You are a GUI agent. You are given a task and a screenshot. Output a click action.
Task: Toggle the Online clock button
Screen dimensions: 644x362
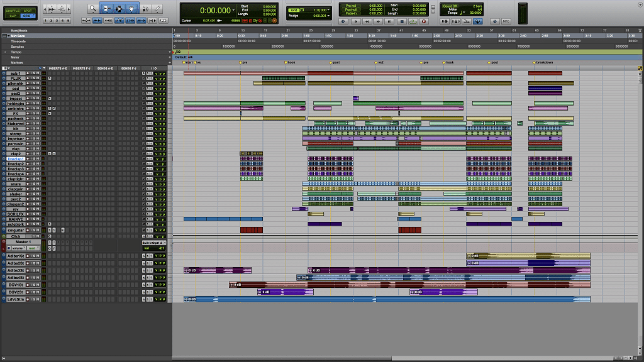point(343,21)
